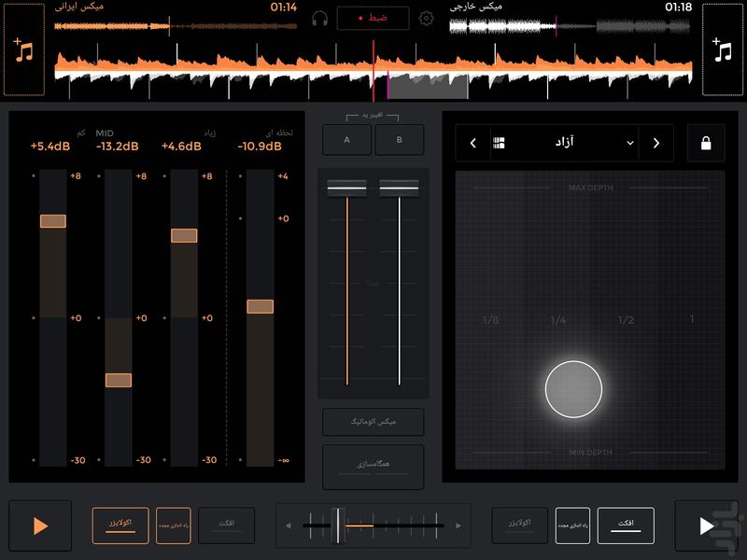Toggle the effect pad lock icon
The width and height of the screenshot is (747, 560).
(705, 143)
